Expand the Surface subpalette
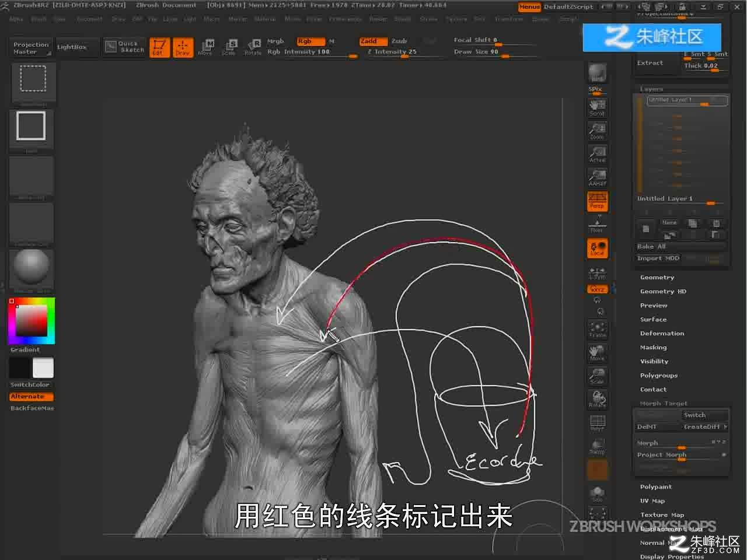 click(653, 320)
